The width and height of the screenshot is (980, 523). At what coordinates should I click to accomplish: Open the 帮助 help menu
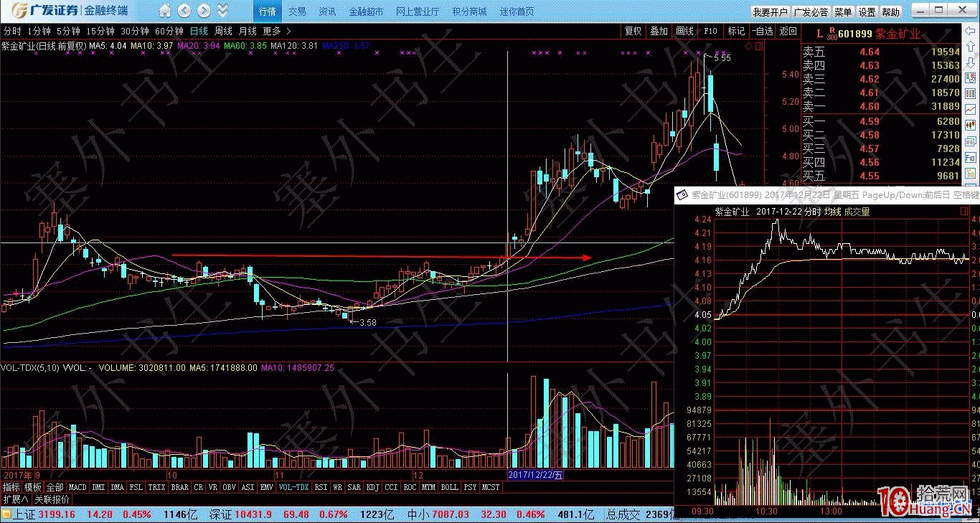click(x=891, y=12)
